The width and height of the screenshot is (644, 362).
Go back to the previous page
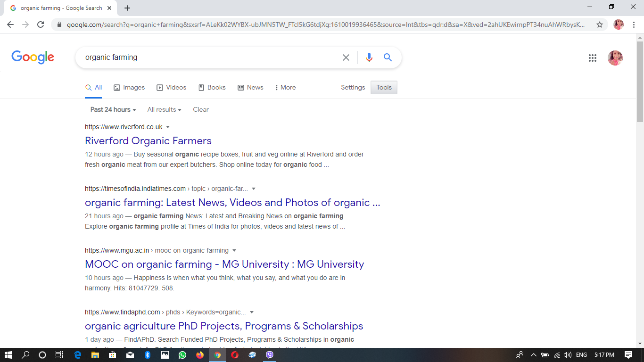pos(10,25)
